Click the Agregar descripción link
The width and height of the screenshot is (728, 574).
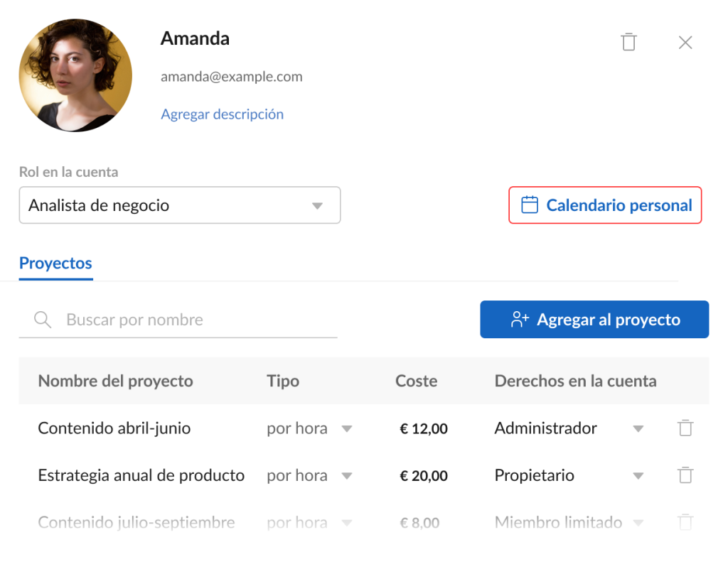(x=222, y=114)
